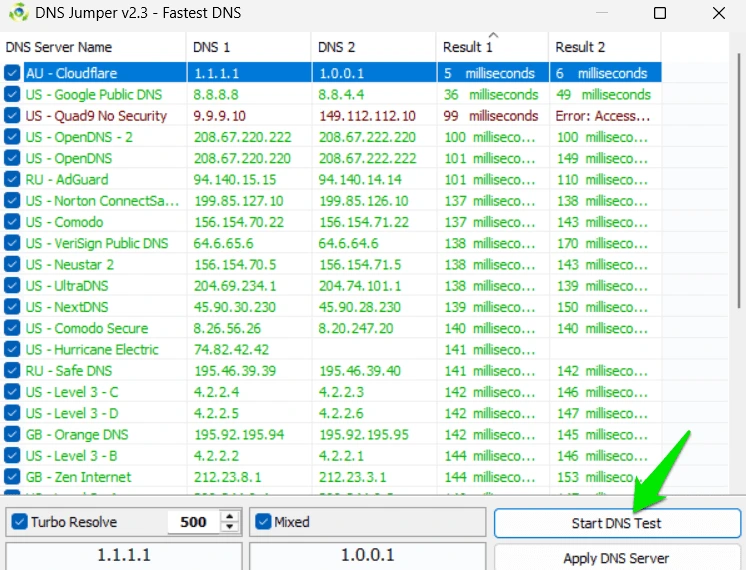Viewport: 746px width, 570px height.
Task: Click the 1.1.1.1 primary DNS field
Action: coord(124,555)
